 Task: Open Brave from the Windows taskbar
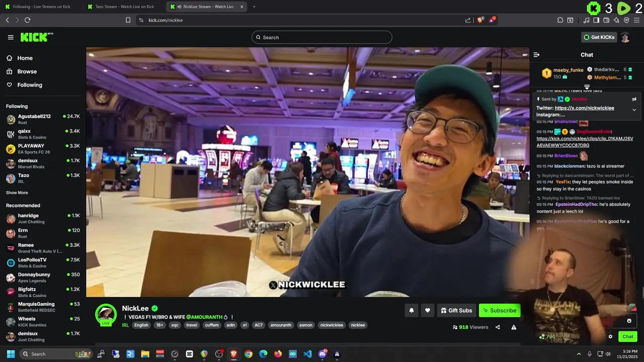[233, 354]
